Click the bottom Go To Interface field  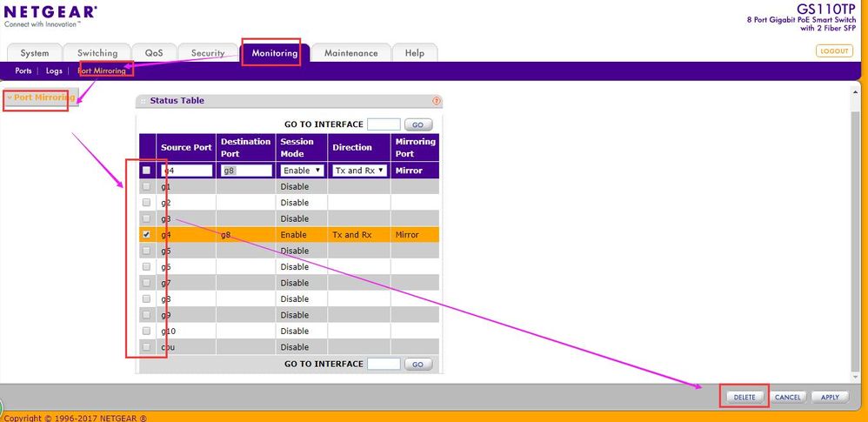(384, 364)
